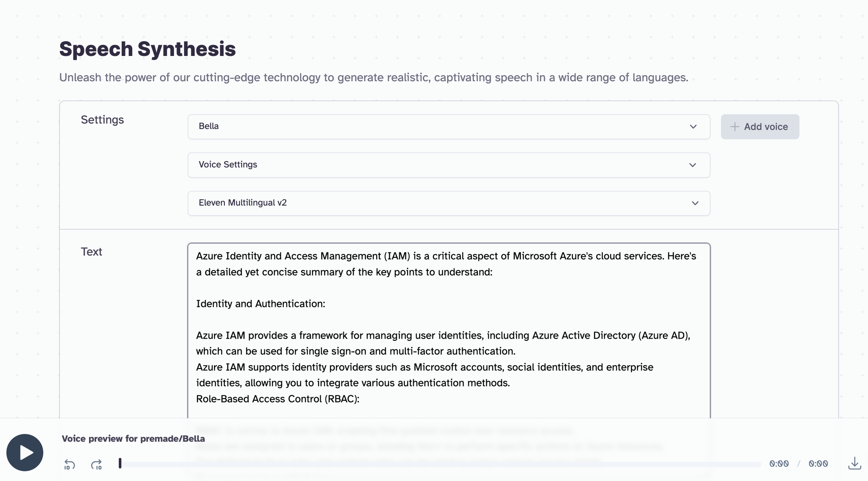Screen dimensions: 868x481
Task: Click the Voice preview for premade/Bella title
Action: coord(133,438)
